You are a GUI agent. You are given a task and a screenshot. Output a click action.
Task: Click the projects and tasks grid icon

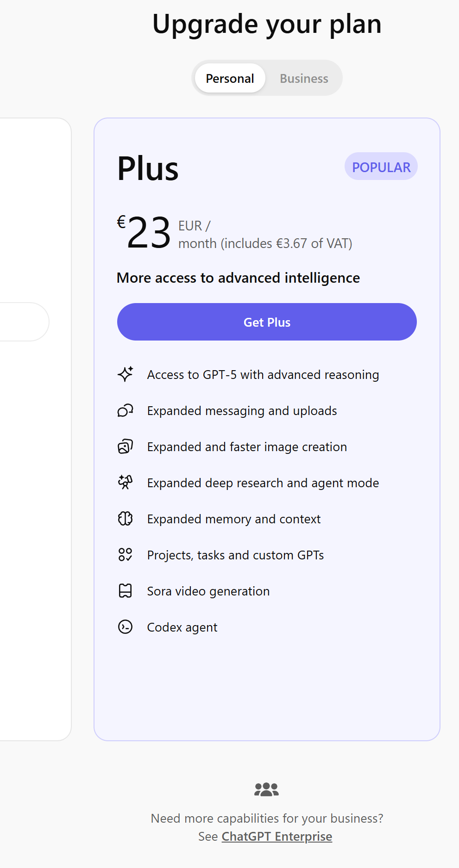125,554
